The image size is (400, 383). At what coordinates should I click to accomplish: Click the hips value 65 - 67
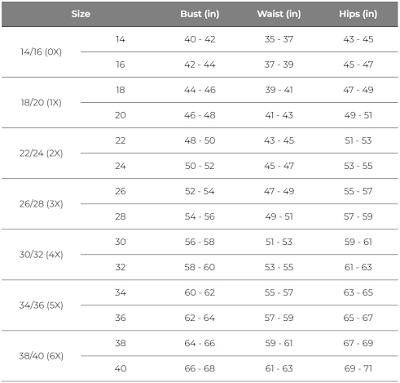(x=358, y=318)
